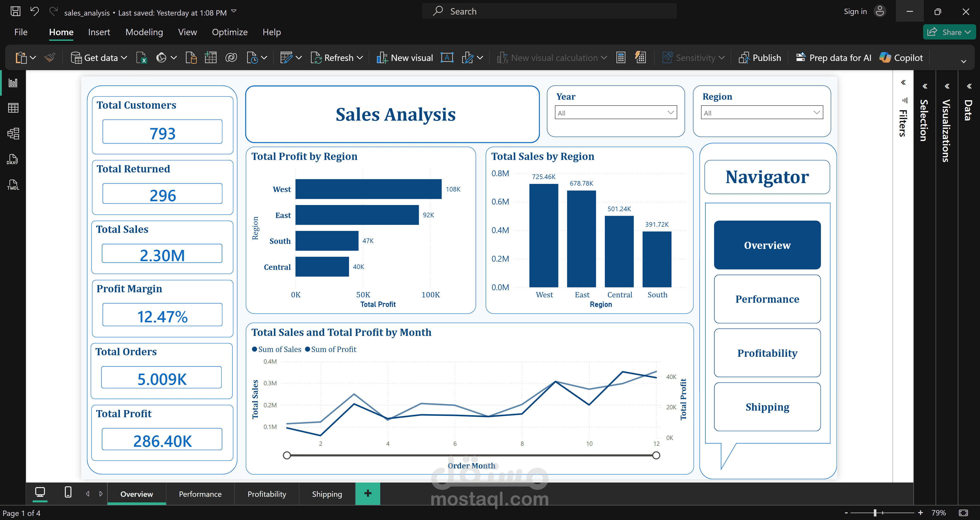Switch to Table view icon

(x=13, y=108)
